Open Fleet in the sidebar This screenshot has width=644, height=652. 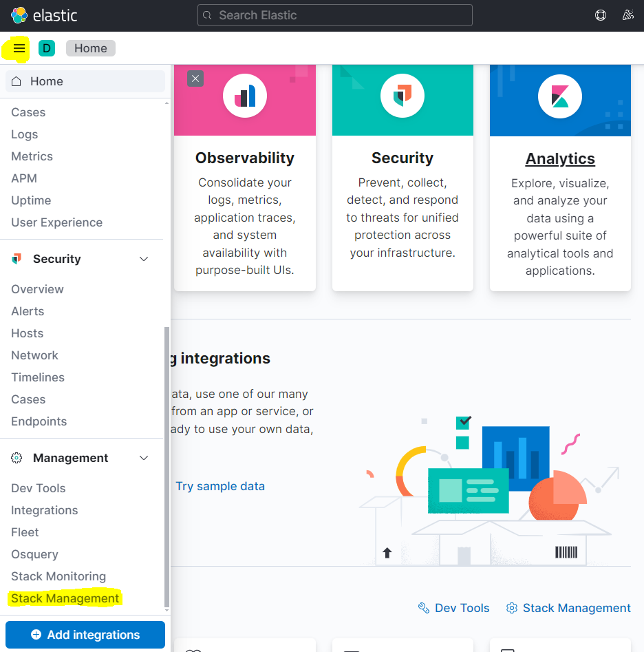click(x=25, y=532)
